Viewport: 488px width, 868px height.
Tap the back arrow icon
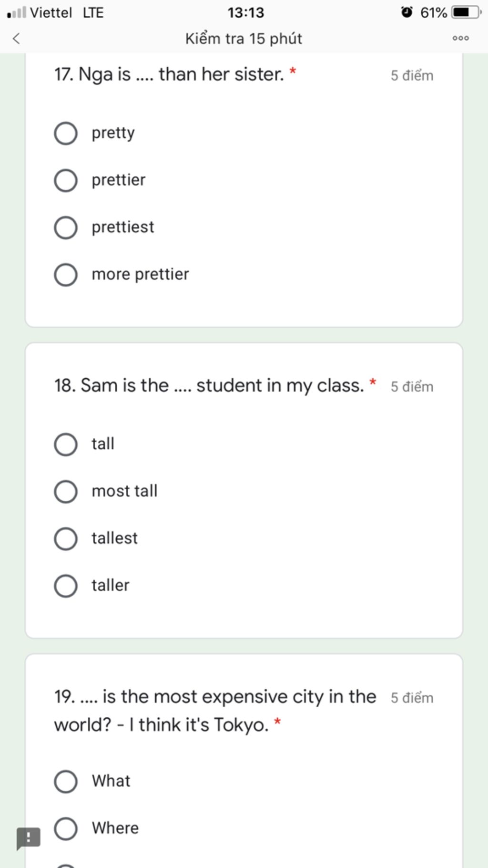pyautogui.click(x=16, y=39)
